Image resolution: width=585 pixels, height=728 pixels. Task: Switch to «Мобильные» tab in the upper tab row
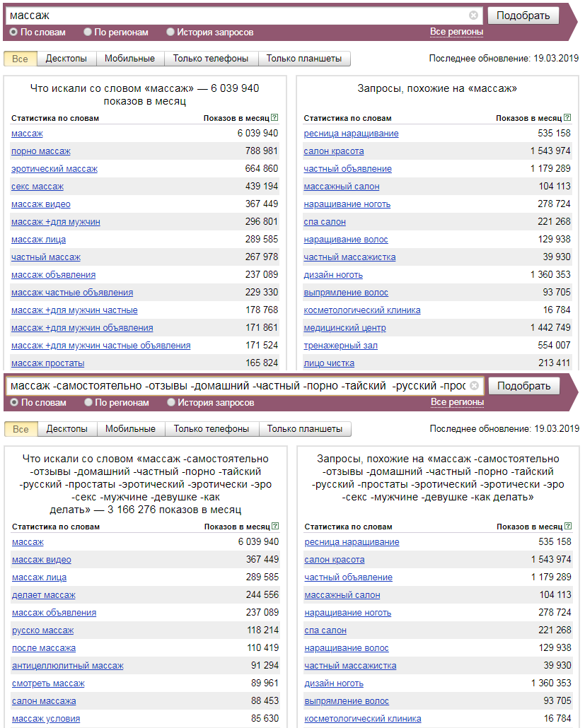coord(129,59)
